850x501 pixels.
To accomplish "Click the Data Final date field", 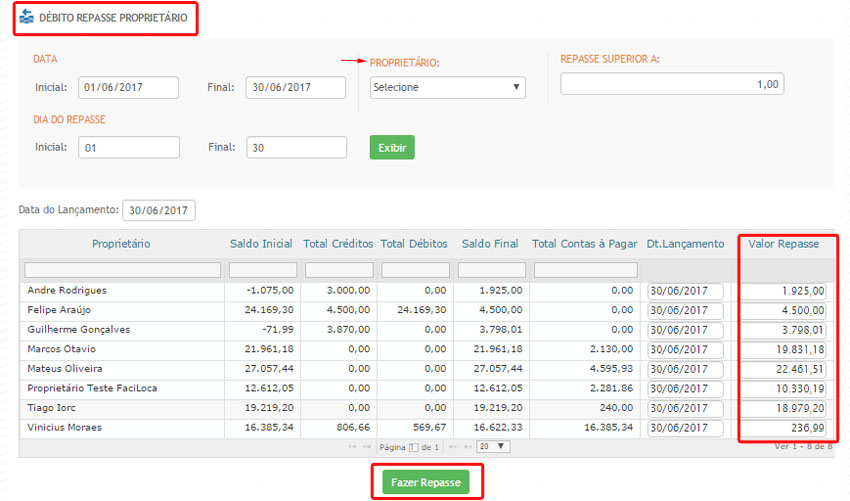I will [x=295, y=87].
